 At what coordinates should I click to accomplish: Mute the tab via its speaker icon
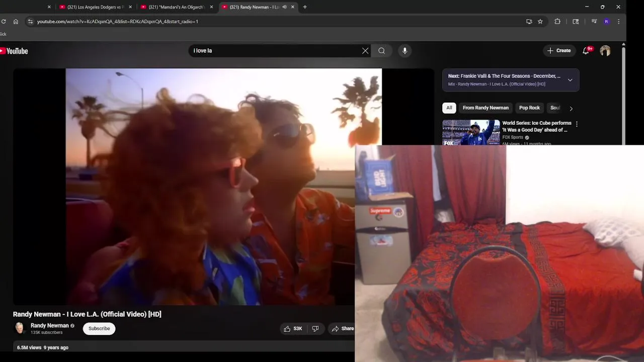click(284, 7)
